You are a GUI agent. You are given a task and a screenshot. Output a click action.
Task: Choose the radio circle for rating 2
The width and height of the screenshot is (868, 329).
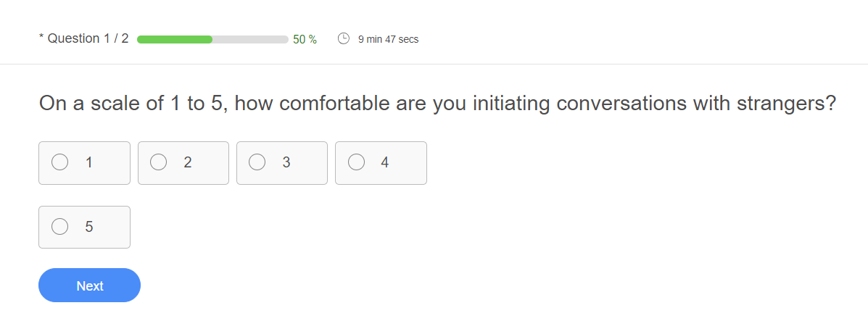click(159, 163)
